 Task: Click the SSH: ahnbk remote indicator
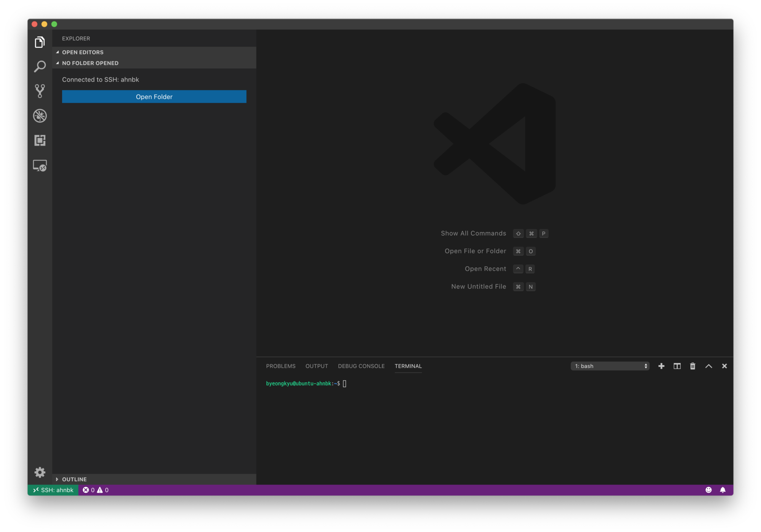click(x=53, y=490)
